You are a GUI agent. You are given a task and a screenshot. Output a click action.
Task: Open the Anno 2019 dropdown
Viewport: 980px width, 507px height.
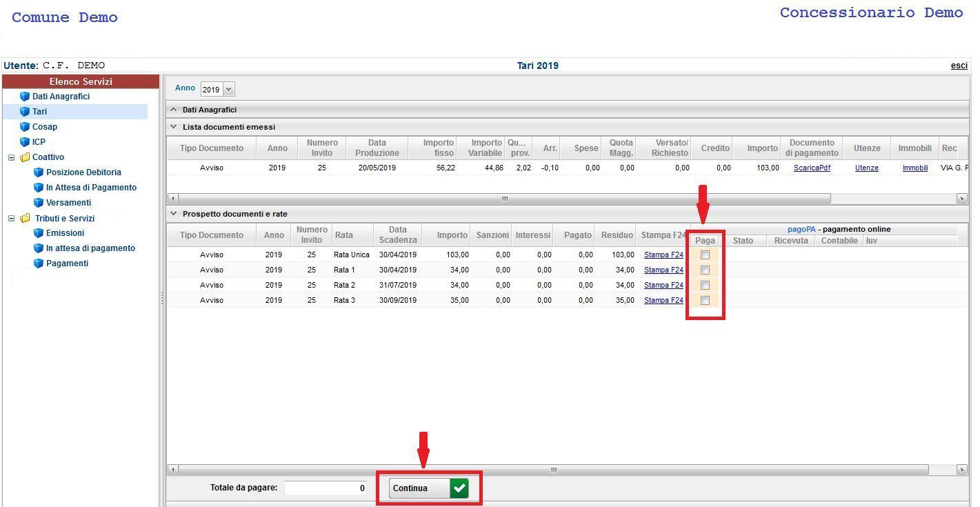point(229,90)
